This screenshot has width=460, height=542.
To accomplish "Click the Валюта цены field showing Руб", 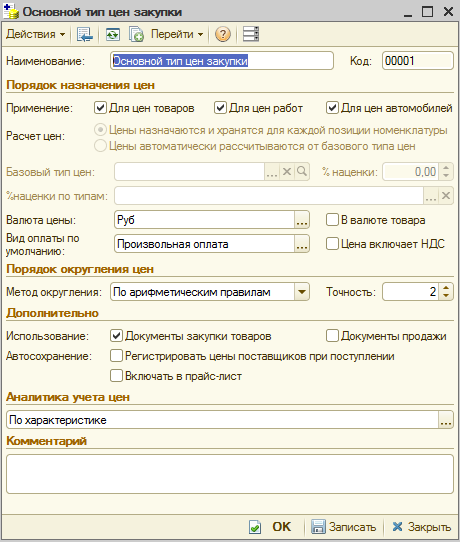I will 204,220.
